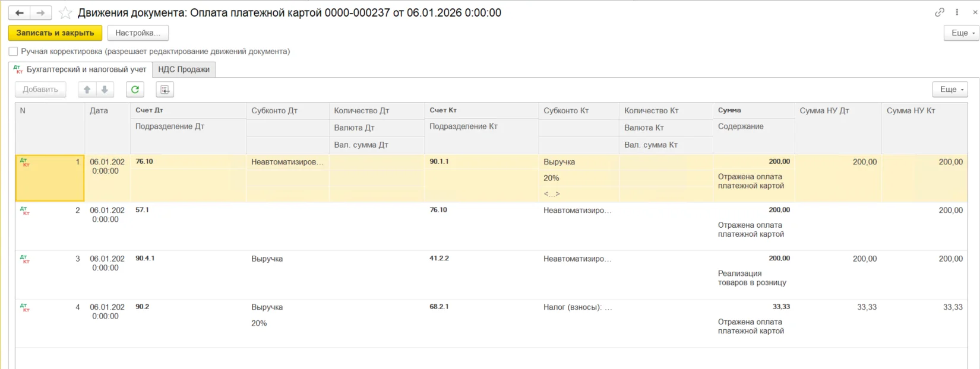Select debit account 90.4.1 cell
The width and height of the screenshot is (980, 369).
188,259
